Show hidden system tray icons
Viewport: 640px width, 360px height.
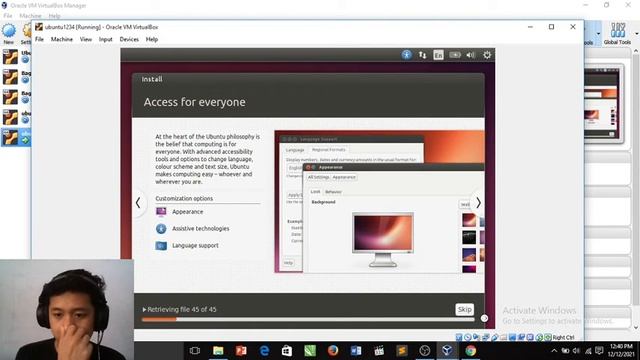554,351
